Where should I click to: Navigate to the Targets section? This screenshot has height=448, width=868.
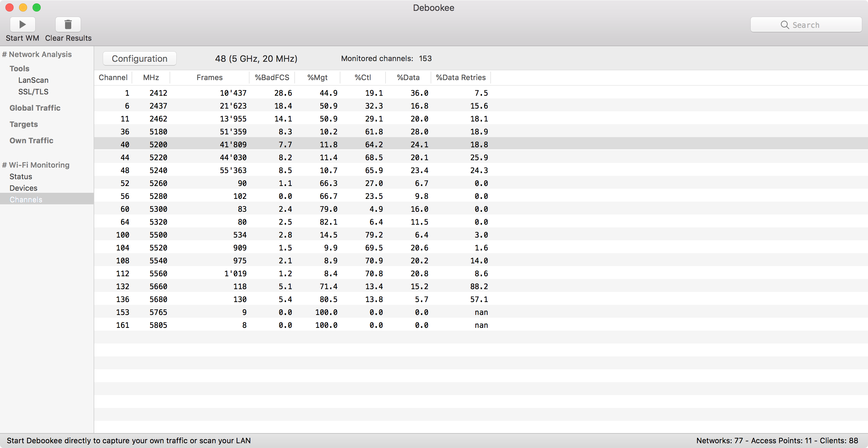tap(24, 124)
